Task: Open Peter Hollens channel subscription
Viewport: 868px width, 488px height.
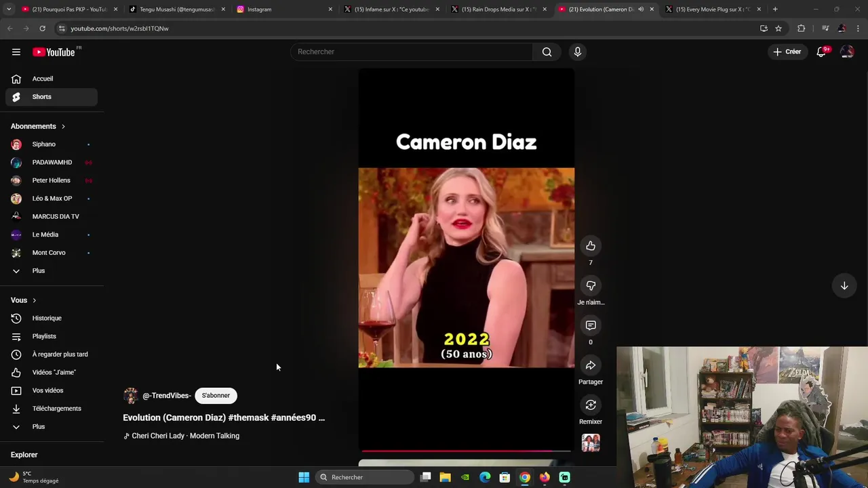Action: pyautogui.click(x=52, y=180)
